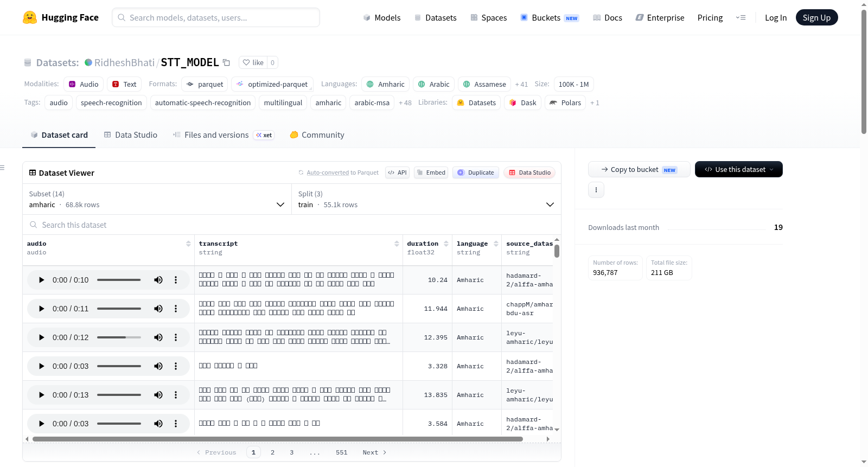Open Data Studio from the viewer header
This screenshot has height=467, width=868.
(529, 172)
